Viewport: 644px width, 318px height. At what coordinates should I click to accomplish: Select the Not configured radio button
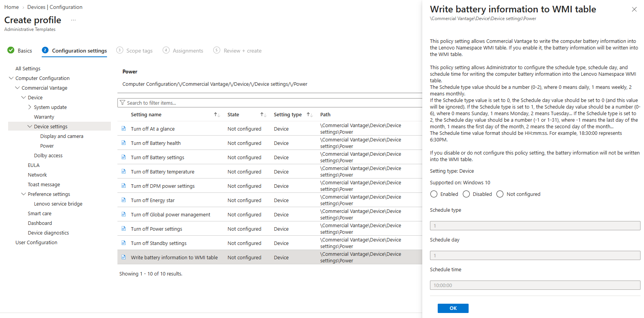point(500,194)
